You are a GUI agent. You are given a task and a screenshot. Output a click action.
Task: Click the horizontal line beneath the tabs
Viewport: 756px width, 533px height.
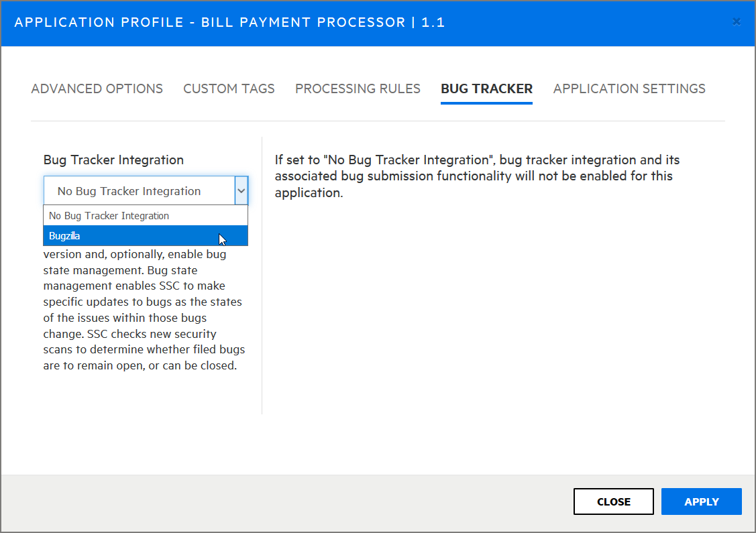378,121
